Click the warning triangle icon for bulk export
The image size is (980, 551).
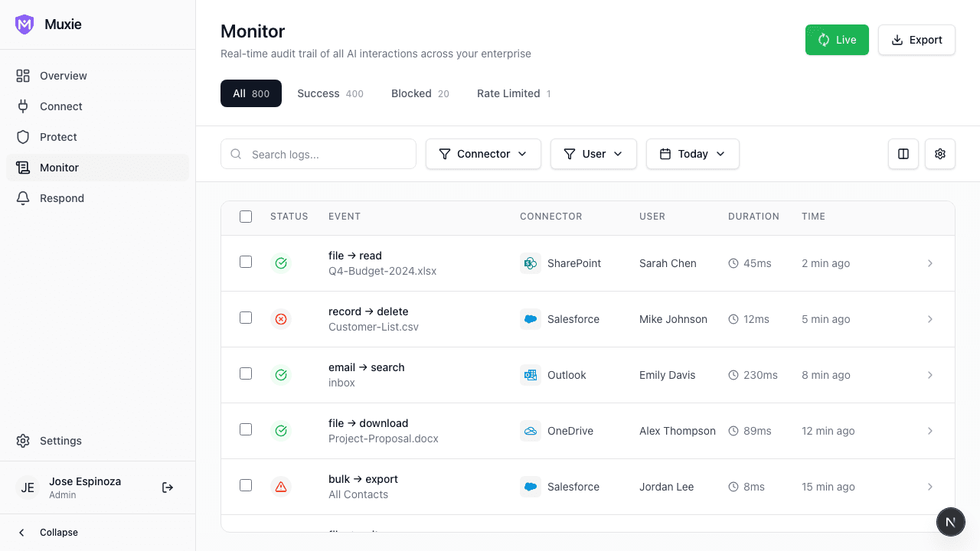(281, 487)
